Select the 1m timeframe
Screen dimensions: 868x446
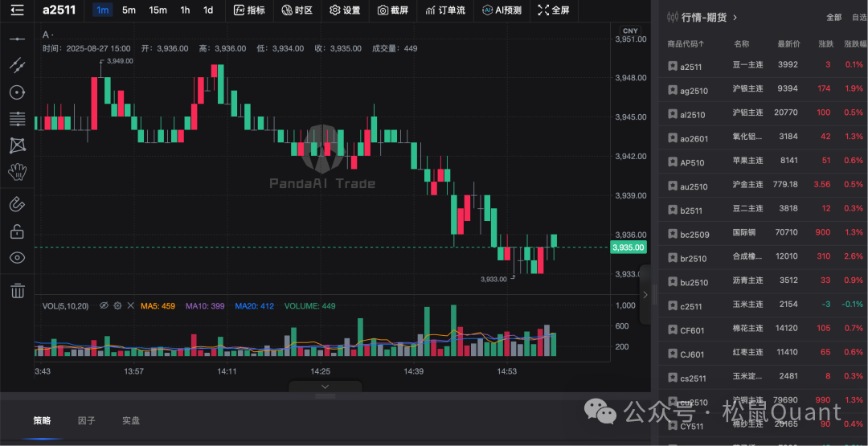pos(102,10)
